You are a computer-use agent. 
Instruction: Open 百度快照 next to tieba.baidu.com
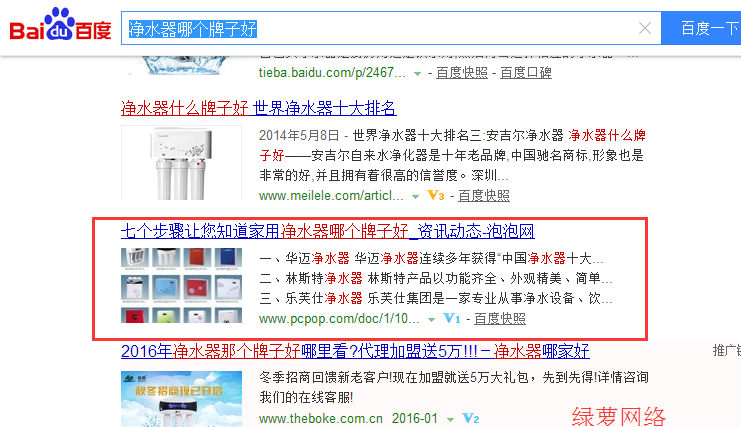click(461, 72)
